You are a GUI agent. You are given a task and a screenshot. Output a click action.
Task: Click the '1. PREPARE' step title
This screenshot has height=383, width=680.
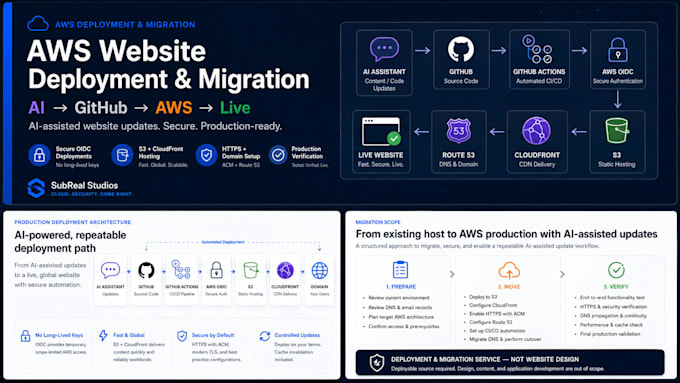pyautogui.click(x=401, y=287)
